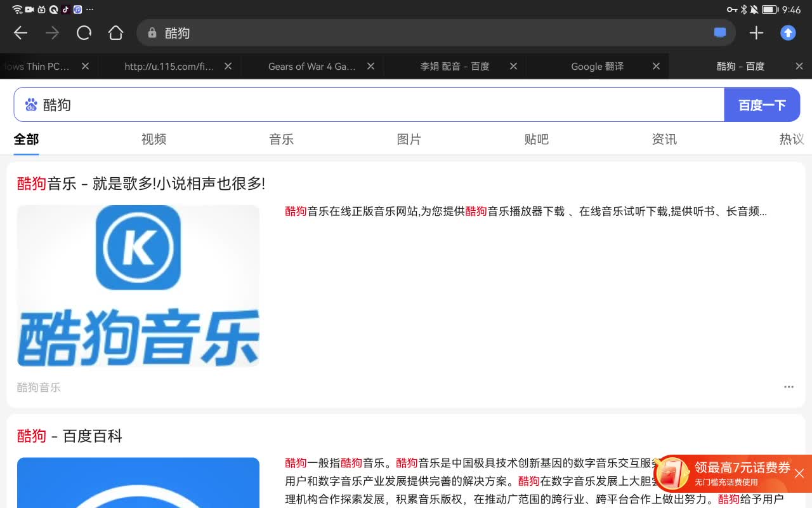
Task: Dismiss the 话费券 promo banner with the X
Action: point(799,474)
